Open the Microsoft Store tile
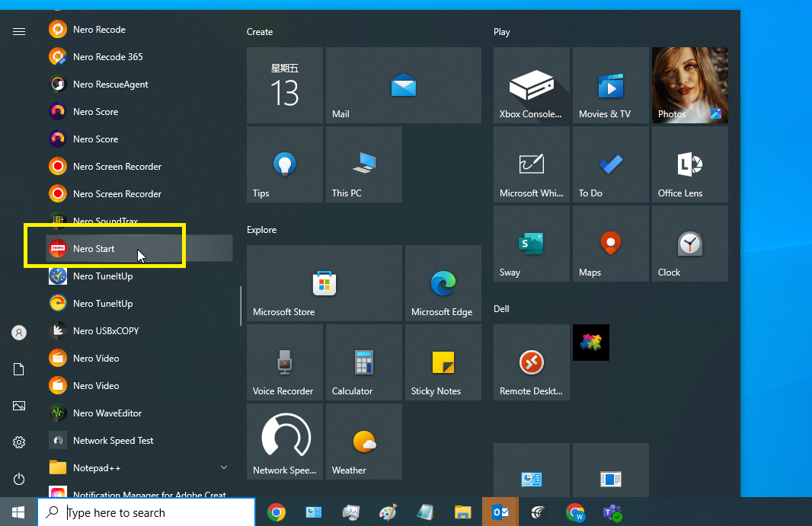Viewport: 812px width, 526px height. coord(324,283)
